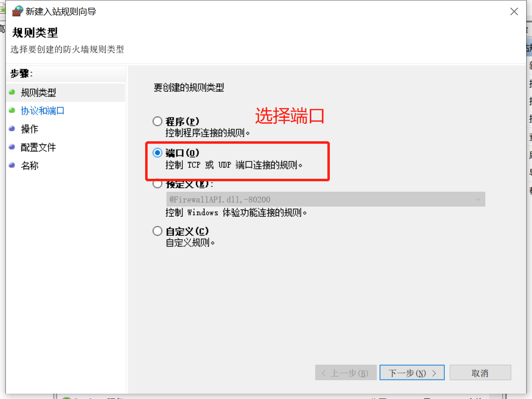
Task: Select the 程序(P) radio button
Action: tap(157, 121)
